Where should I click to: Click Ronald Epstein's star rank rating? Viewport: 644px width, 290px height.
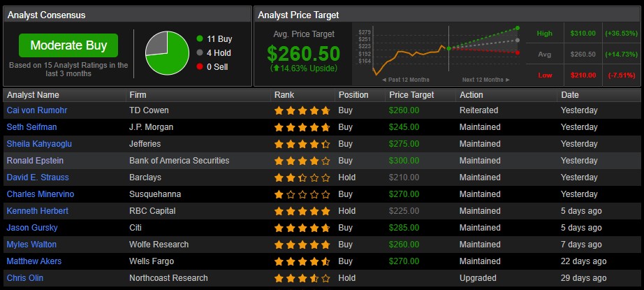click(x=302, y=161)
